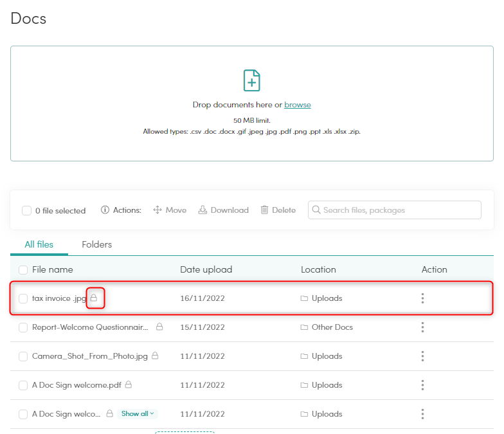The height and width of the screenshot is (434, 504).
Task: Click the magnifier icon in search box
Action: (x=316, y=210)
